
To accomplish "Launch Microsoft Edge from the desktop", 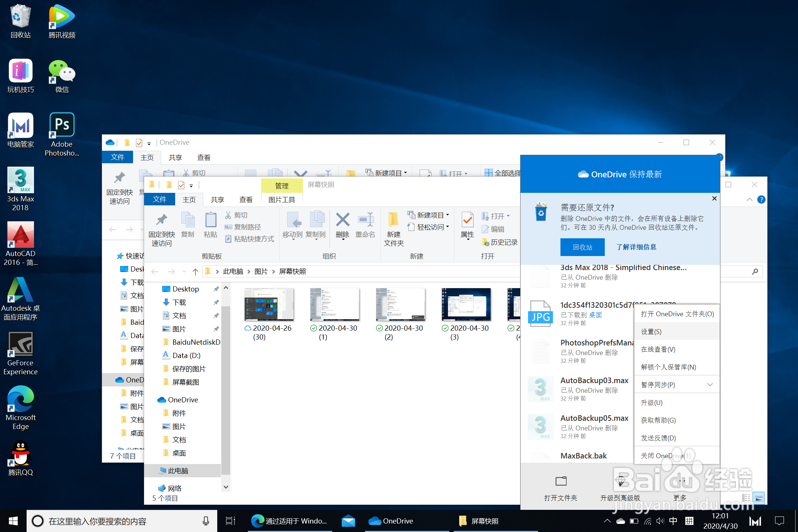I will point(21,408).
